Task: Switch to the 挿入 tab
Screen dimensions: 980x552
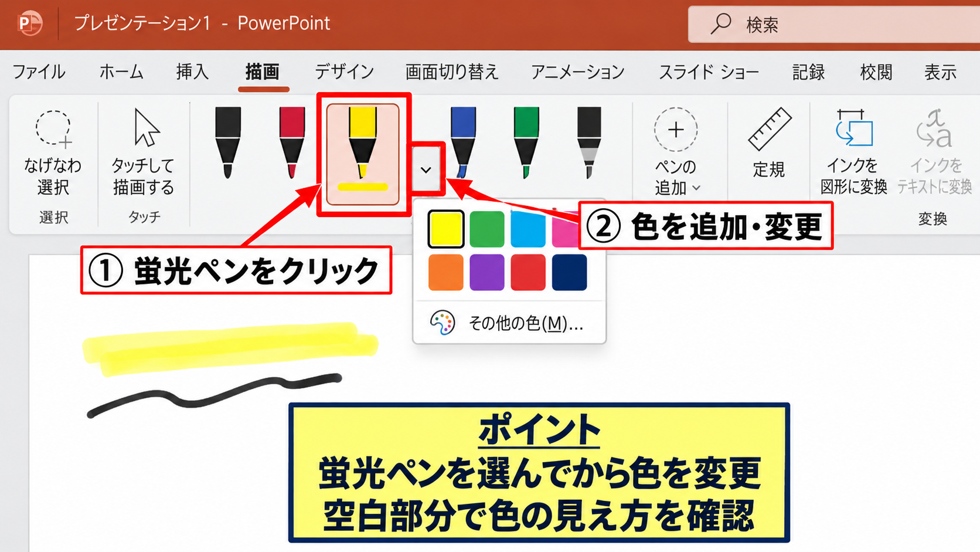Action: [193, 72]
